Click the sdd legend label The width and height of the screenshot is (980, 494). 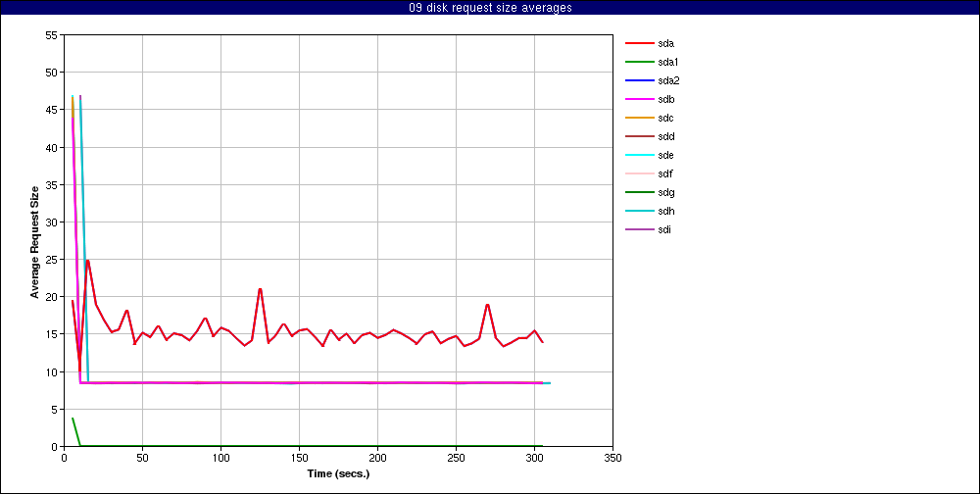click(x=666, y=137)
